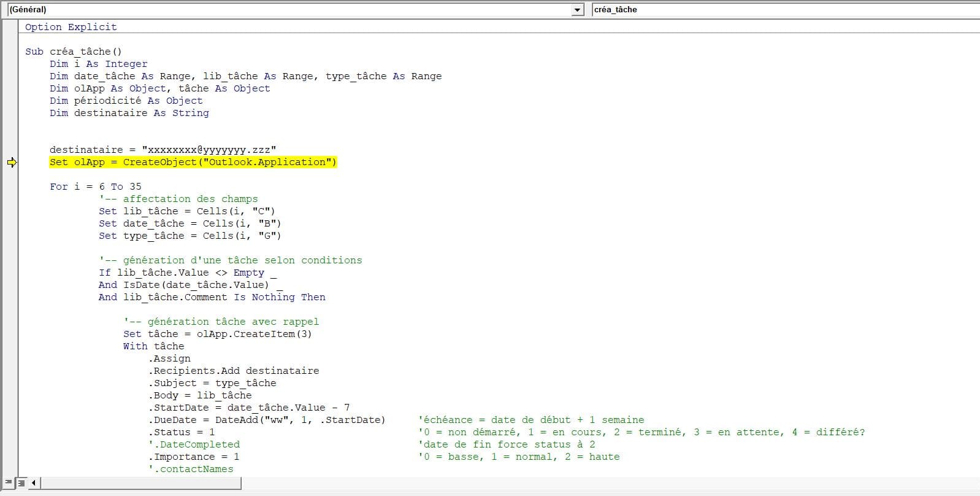The image size is (980, 496).
Task: Toggle breakpoint in margin beside '.Status = 1' line
Action: coord(12,432)
